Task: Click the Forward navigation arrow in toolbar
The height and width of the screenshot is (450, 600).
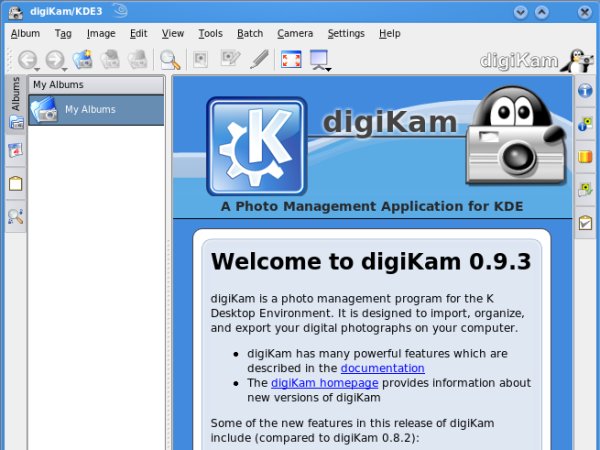Action: click(x=54, y=60)
